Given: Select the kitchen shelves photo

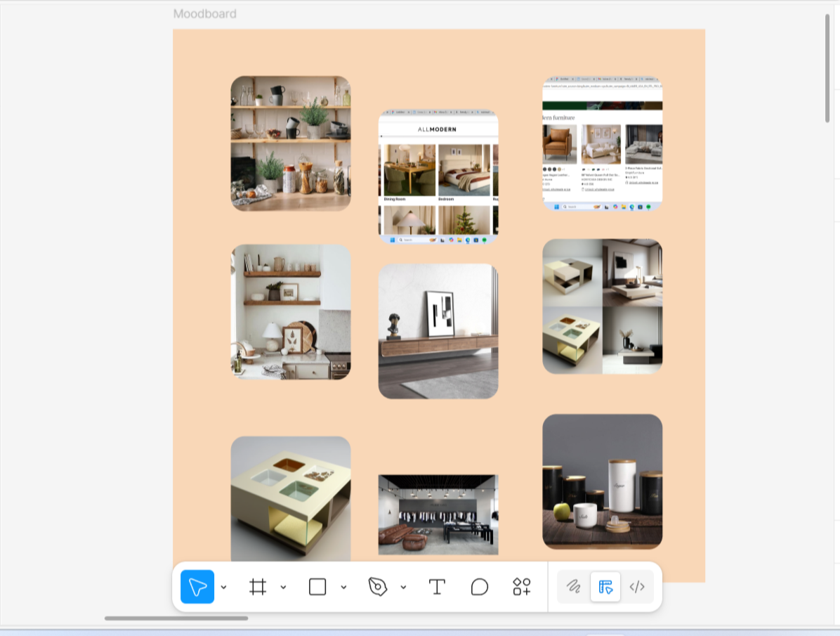Looking at the screenshot, I should pos(290,143).
